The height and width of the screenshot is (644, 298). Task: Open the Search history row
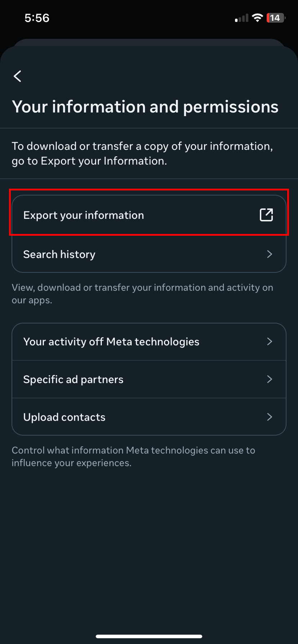tap(59, 254)
